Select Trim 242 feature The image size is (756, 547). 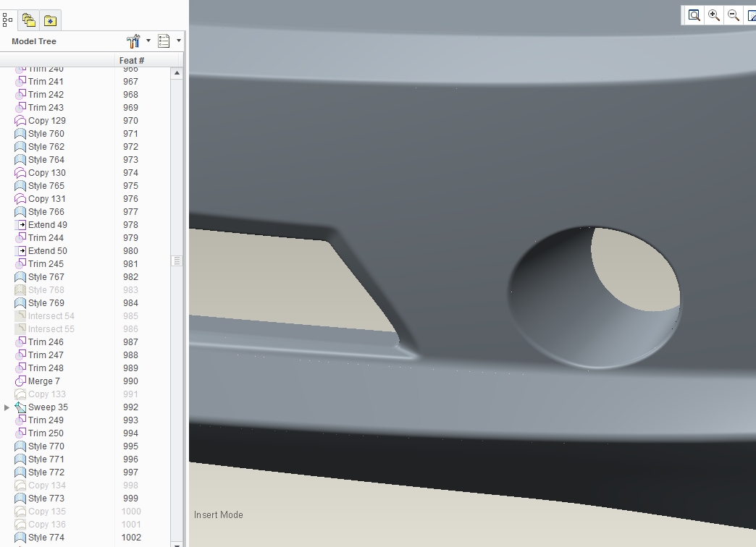(x=46, y=95)
